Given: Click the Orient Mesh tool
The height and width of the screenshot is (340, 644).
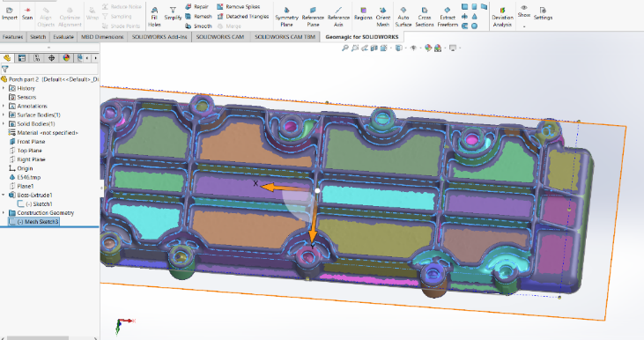Looking at the screenshot, I should coord(382,17).
